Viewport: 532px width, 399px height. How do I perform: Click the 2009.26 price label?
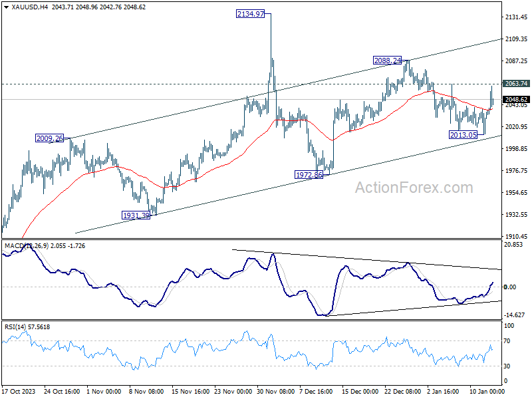(x=49, y=138)
